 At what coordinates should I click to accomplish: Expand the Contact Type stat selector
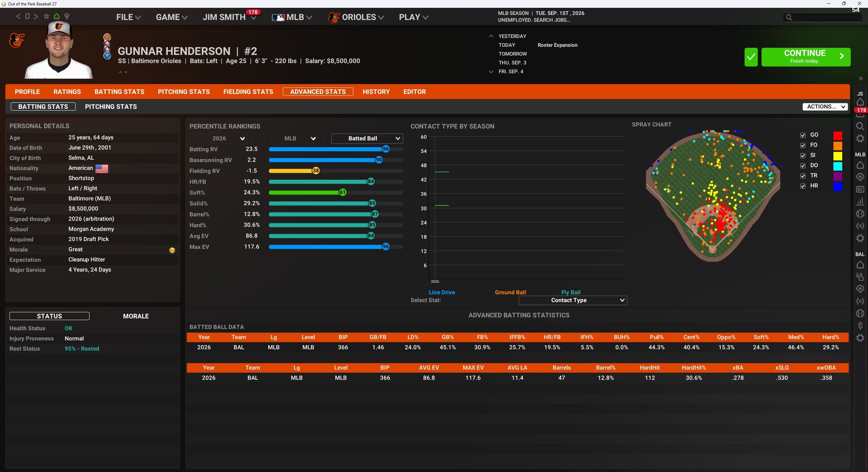click(573, 300)
